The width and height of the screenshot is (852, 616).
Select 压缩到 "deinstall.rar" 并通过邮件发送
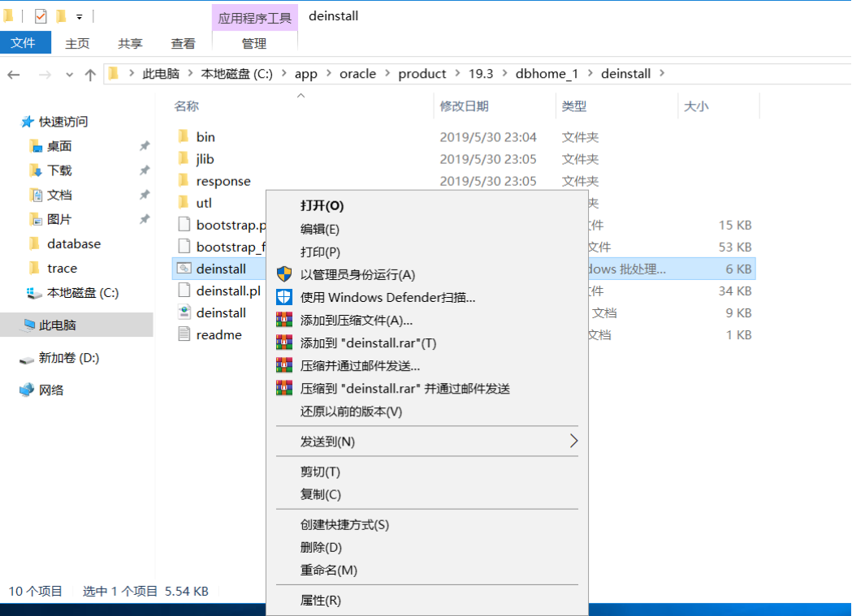(x=427, y=389)
